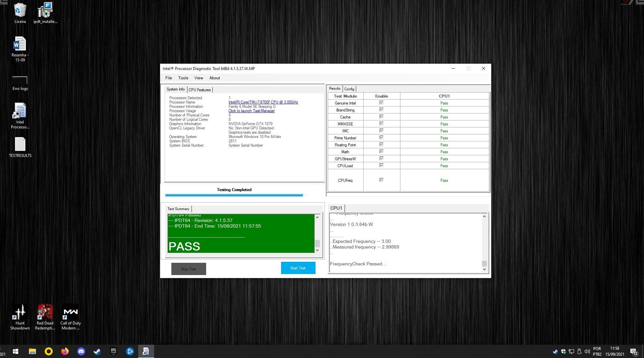Click the Measured frequency 2.99869 line
Screen dimensions: 644x358
coord(365,247)
